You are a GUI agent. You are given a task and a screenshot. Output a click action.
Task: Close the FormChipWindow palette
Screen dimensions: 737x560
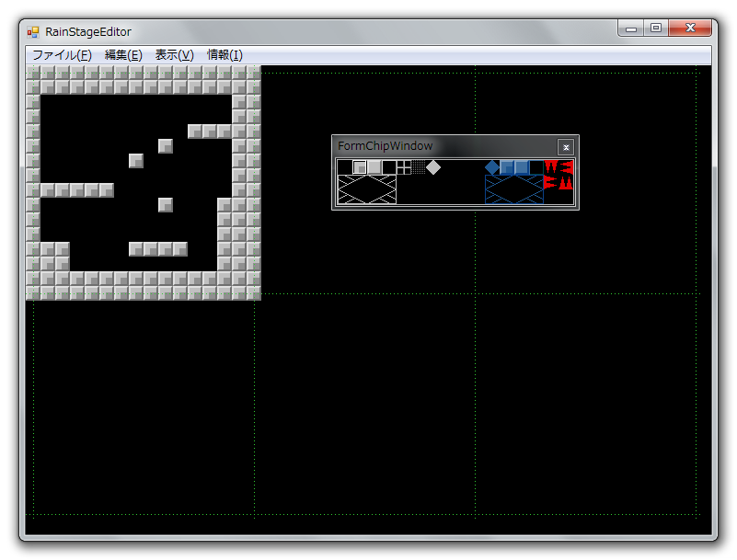point(566,147)
